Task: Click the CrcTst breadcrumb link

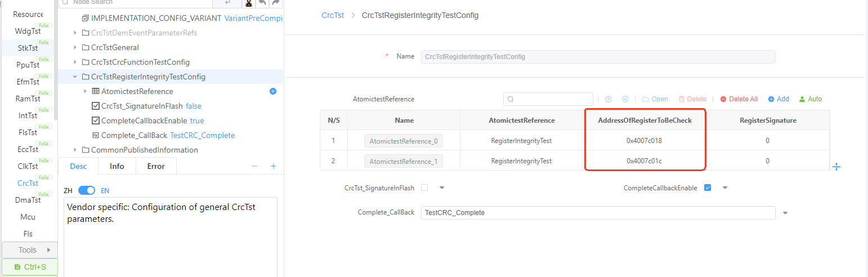Action: click(x=332, y=15)
